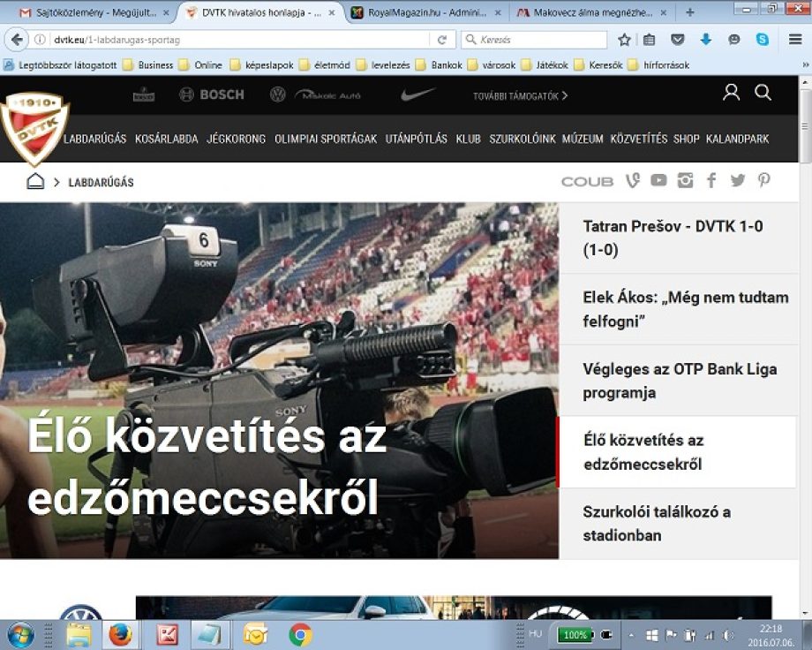Open the Kosárlabda menu item
The image size is (812, 650).
[x=166, y=139]
